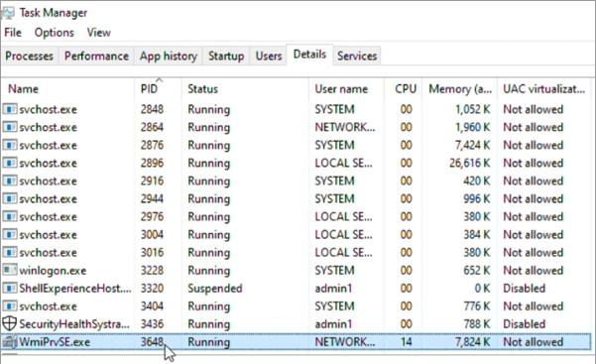Screen dimensions: 596x364
Task: Sort by the User name column header
Action: [x=347, y=88]
